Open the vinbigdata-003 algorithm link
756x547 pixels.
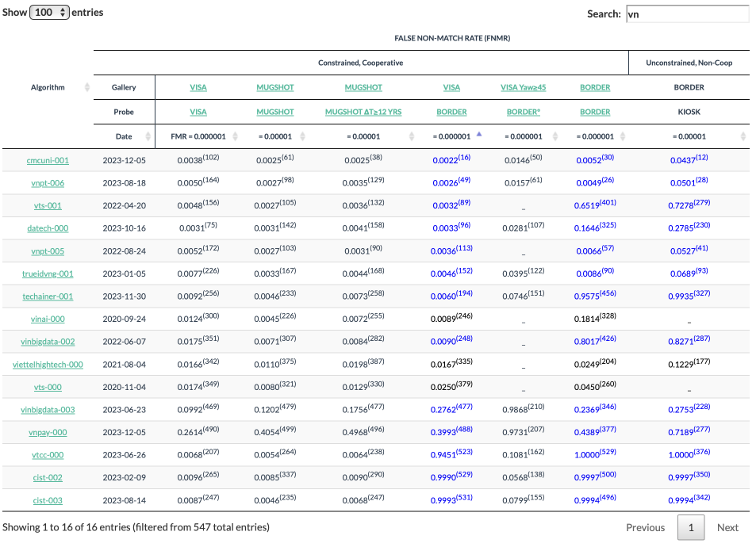point(48,410)
